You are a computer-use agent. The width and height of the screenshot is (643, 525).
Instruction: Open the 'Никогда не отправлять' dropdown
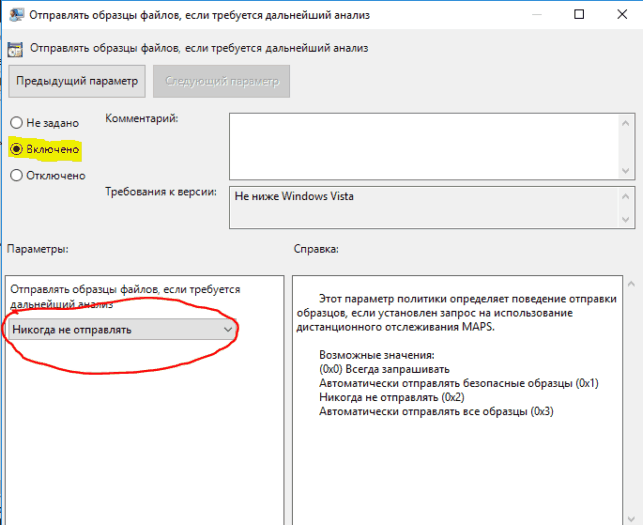[122, 329]
